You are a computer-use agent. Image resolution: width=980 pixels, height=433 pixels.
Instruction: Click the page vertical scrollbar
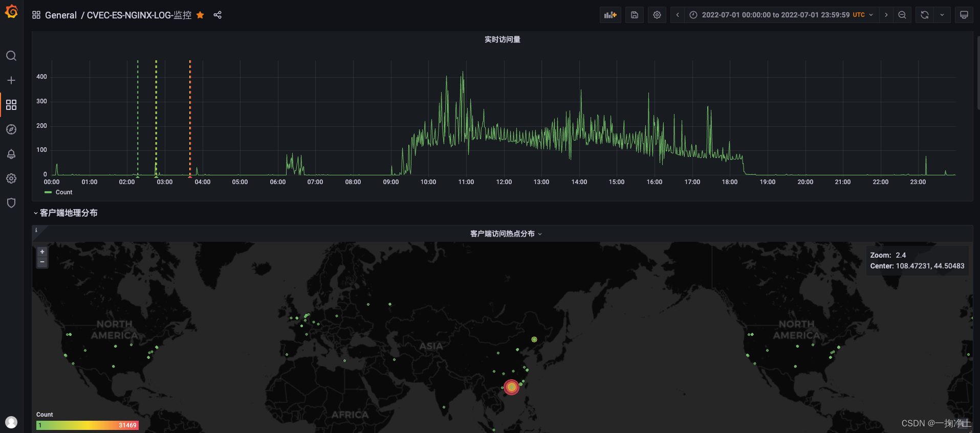pyautogui.click(x=978, y=72)
